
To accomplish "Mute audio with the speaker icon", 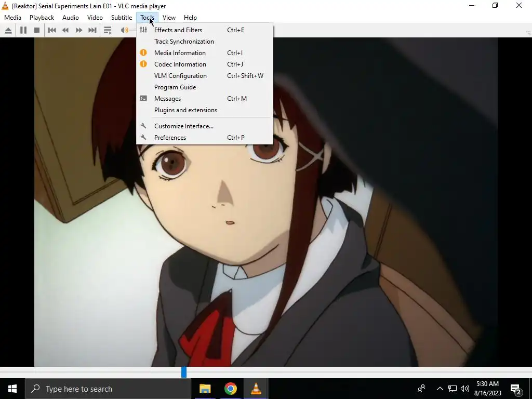I will [x=124, y=30].
